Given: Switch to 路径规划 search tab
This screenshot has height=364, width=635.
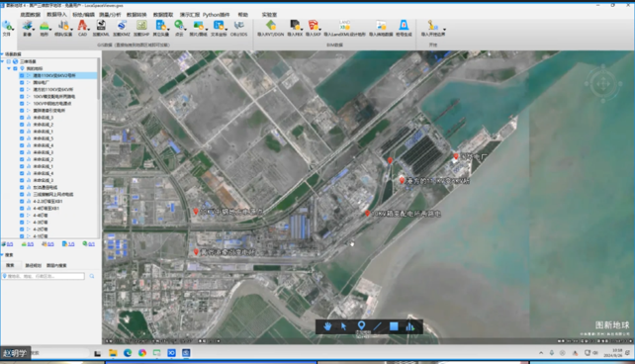Looking at the screenshot, I should click(x=33, y=266).
